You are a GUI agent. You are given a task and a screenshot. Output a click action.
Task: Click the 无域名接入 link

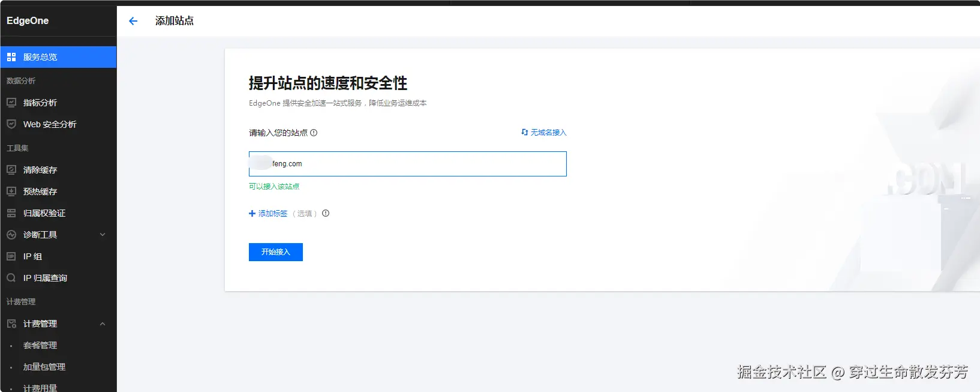[548, 132]
